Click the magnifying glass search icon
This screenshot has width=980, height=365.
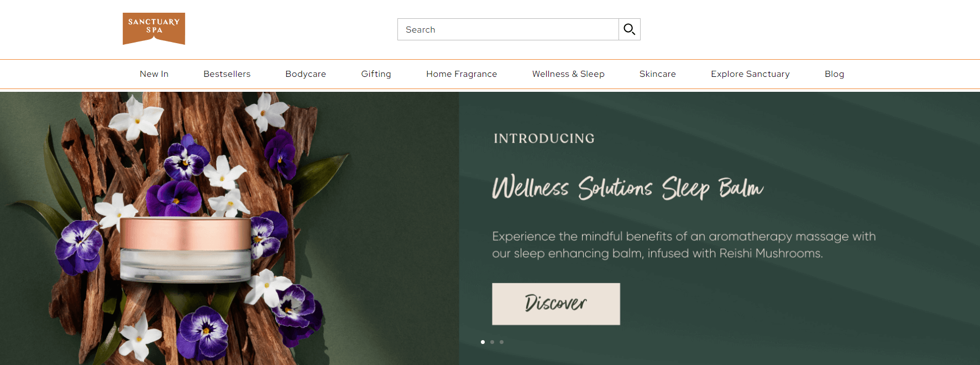(629, 29)
